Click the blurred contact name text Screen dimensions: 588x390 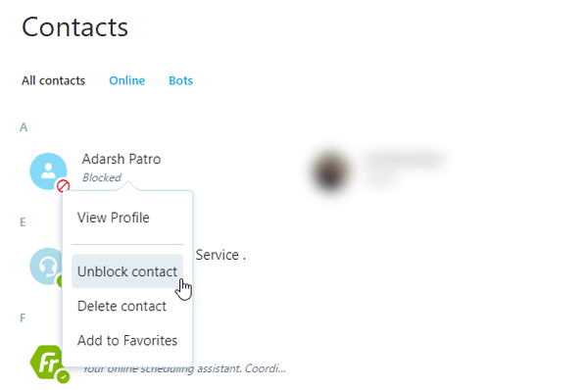coord(405,160)
